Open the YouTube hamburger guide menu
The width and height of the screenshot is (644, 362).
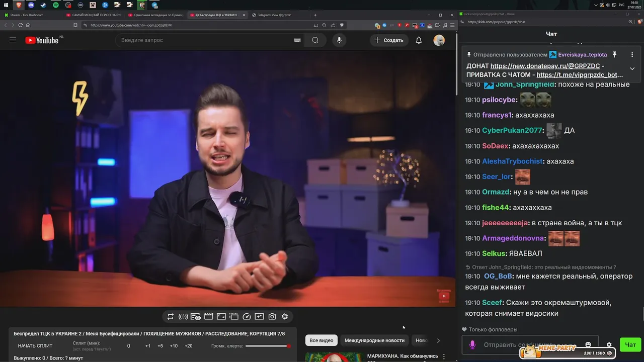[13, 40]
